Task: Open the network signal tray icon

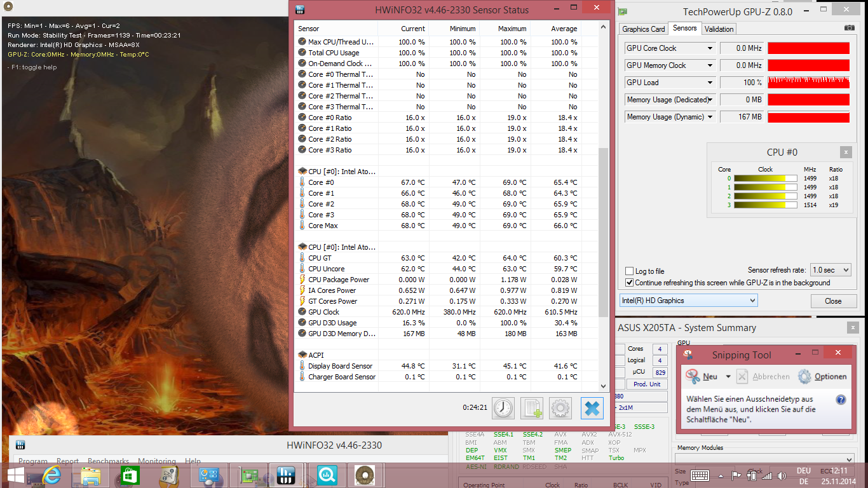Action: point(766,475)
